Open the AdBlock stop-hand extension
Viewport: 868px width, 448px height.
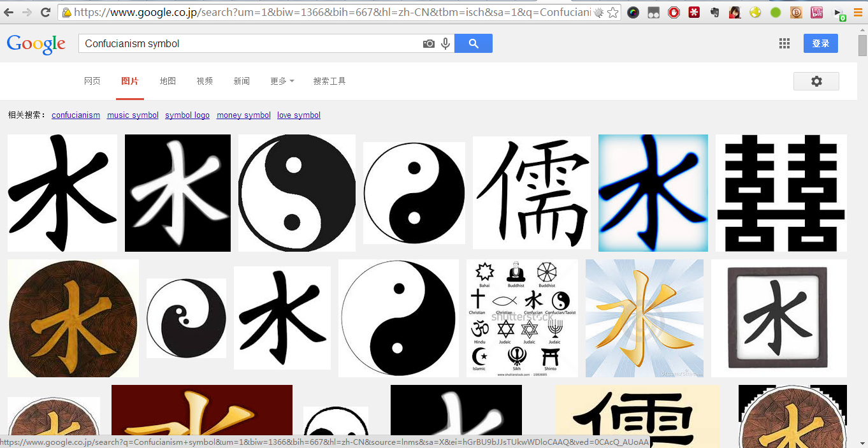point(674,12)
